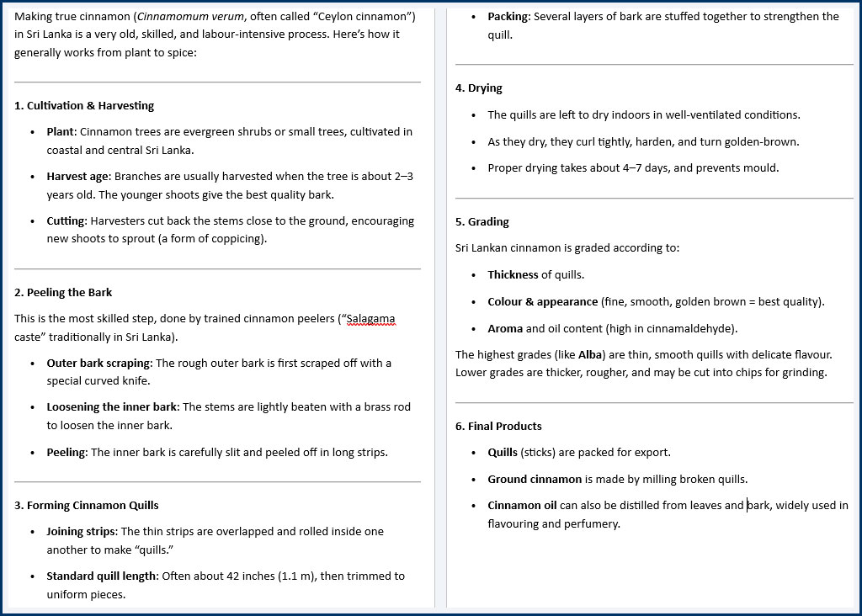The width and height of the screenshot is (862, 616).
Task: Click the bold term "Outer bark scraping"
Action: coord(98,364)
